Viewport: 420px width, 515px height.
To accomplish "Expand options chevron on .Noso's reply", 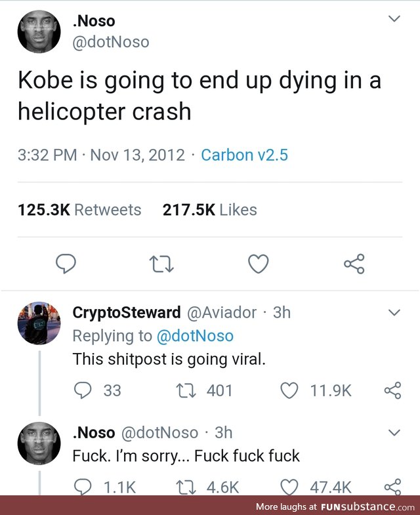I will pos(394,432).
